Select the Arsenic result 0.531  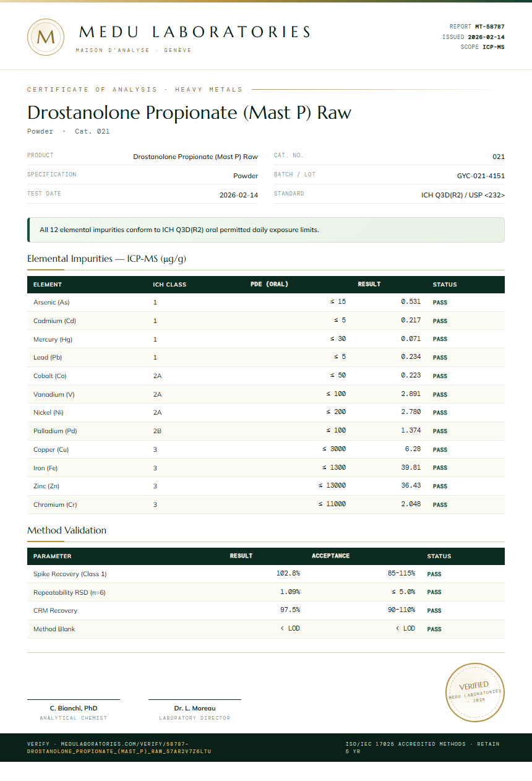(x=411, y=302)
